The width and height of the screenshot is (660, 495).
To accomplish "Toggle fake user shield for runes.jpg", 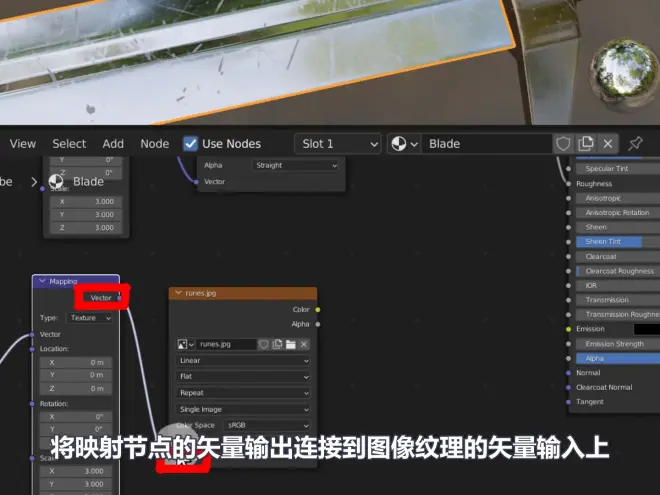I will click(x=263, y=344).
